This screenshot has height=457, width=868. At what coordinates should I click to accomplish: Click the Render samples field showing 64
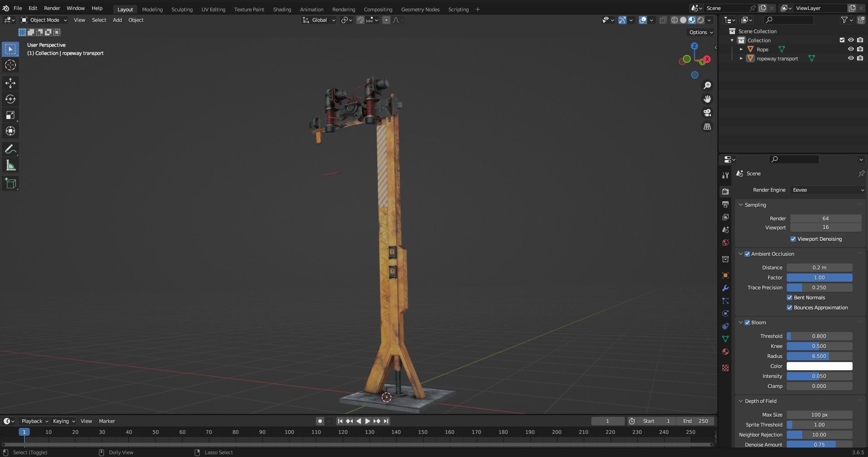pos(826,219)
